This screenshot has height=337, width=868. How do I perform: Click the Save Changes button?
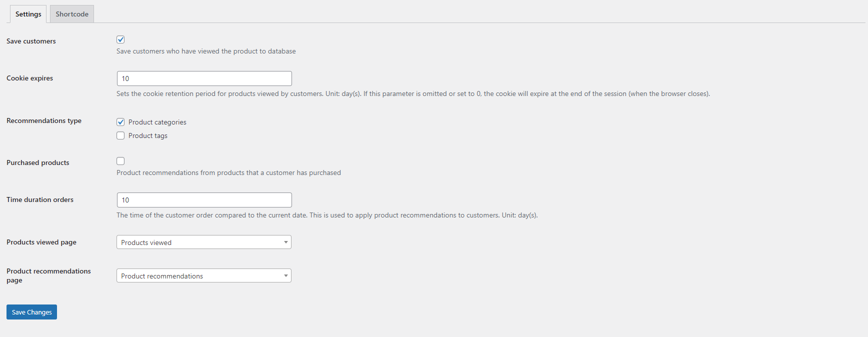tap(31, 312)
